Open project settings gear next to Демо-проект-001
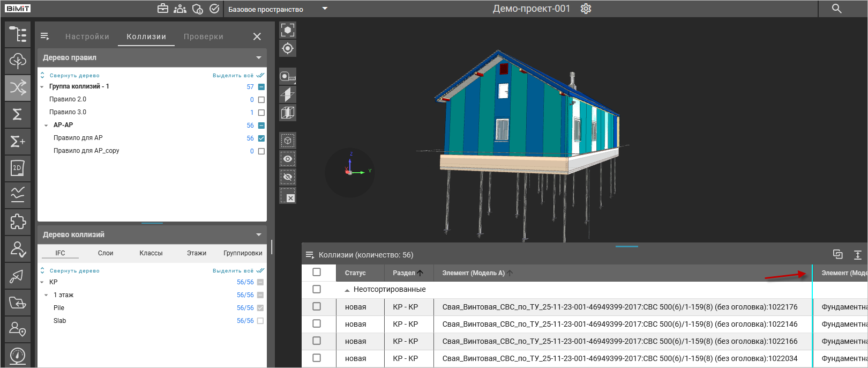Image resolution: width=868 pixels, height=368 pixels. click(x=586, y=9)
